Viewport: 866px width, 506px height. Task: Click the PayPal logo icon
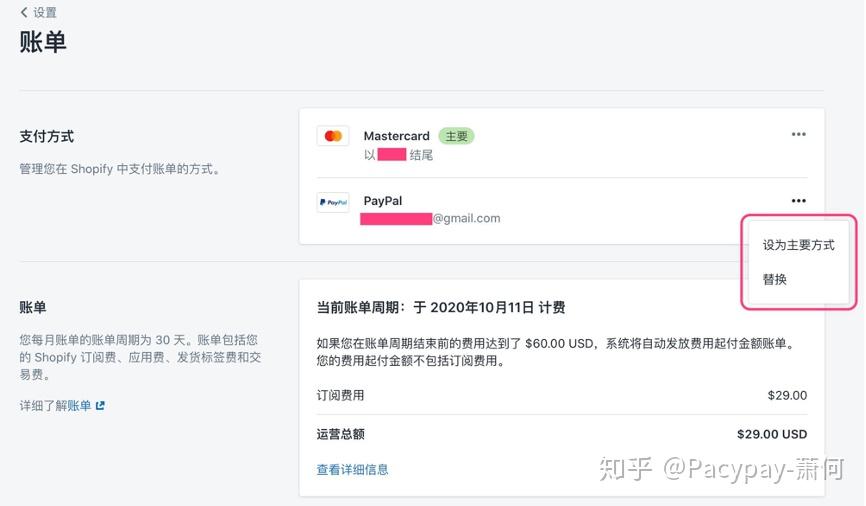click(333, 201)
